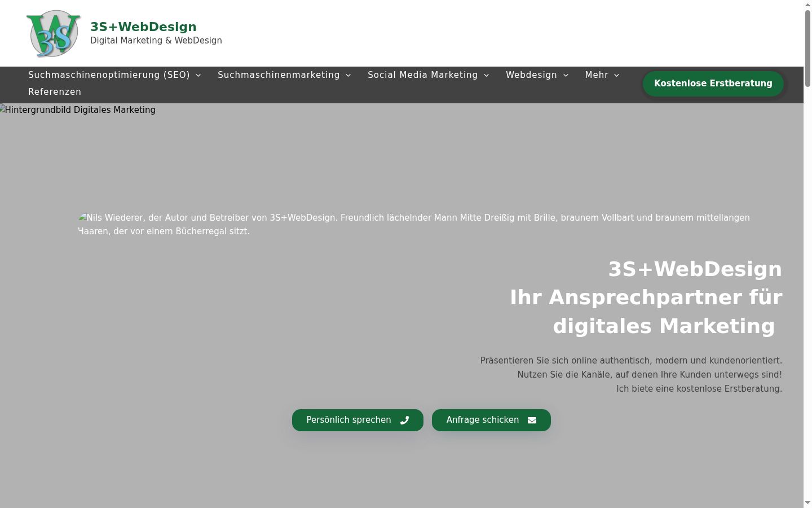
Task: Open the Mehr menu item
Action: [x=597, y=75]
